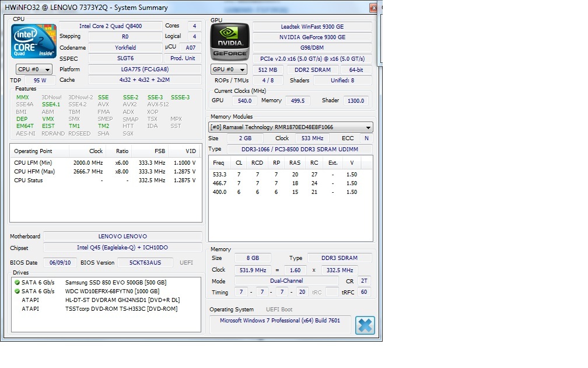Click the 64-bit bus width field
588x368 pixels.
pyautogui.click(x=356, y=70)
